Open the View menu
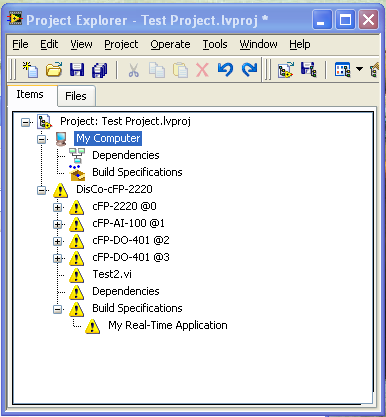The image size is (386, 417). (81, 44)
